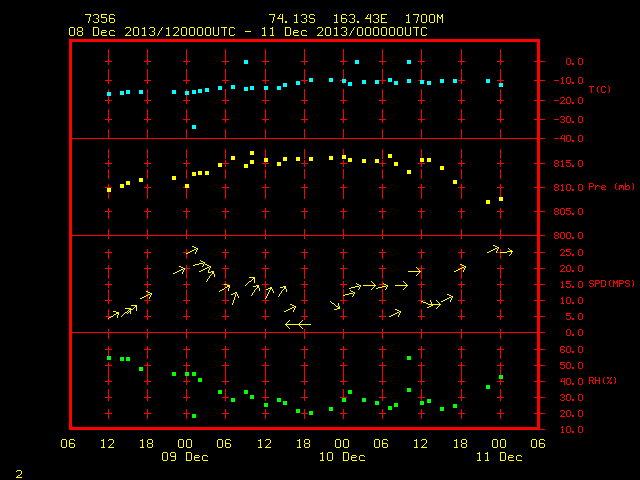
Task: Click the station ID 7356 label
Action: 100,19
